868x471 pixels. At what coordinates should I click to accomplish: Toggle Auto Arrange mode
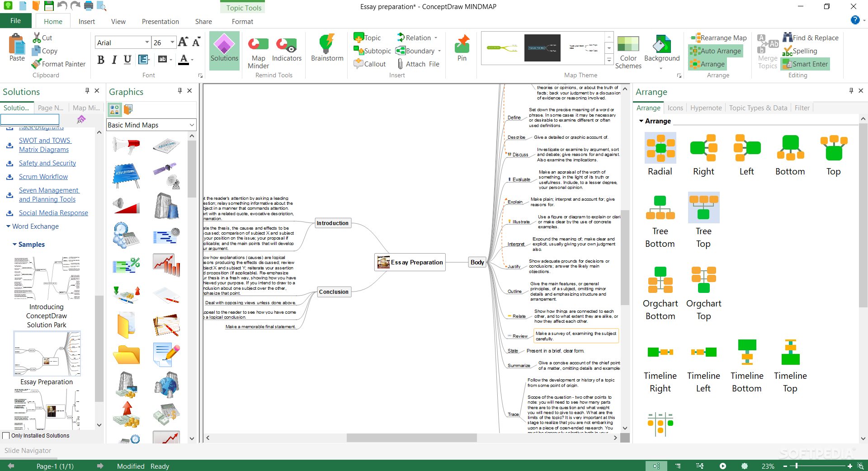click(x=716, y=51)
